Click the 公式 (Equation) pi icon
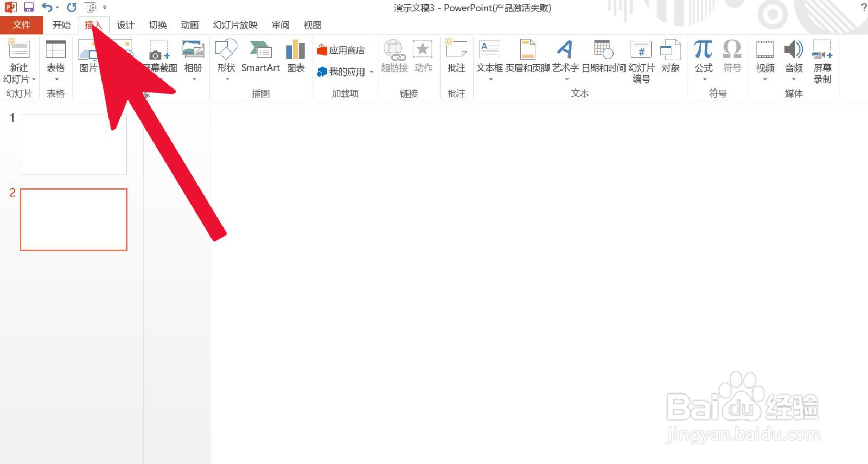The height and width of the screenshot is (464, 868). [x=704, y=49]
